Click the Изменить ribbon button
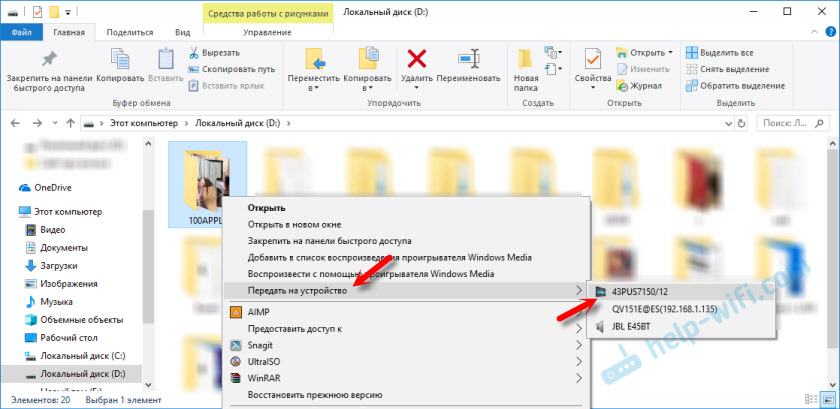840x409 pixels. coord(643,69)
